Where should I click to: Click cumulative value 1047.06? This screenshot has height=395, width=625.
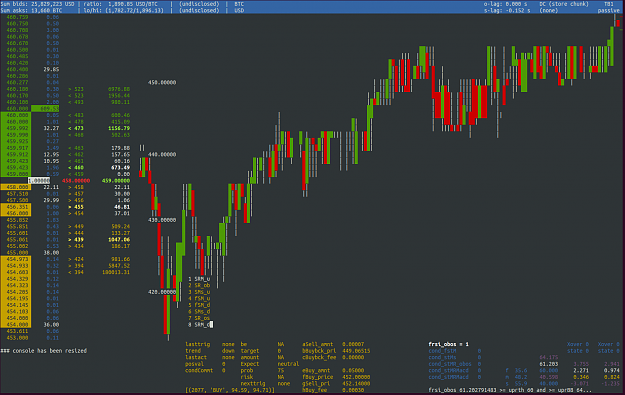(119, 240)
